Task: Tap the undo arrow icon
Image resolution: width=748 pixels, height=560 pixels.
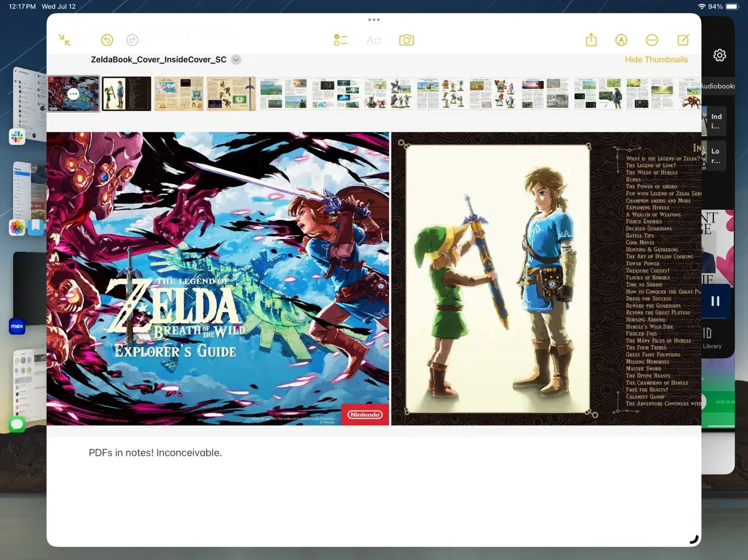Action: point(107,40)
